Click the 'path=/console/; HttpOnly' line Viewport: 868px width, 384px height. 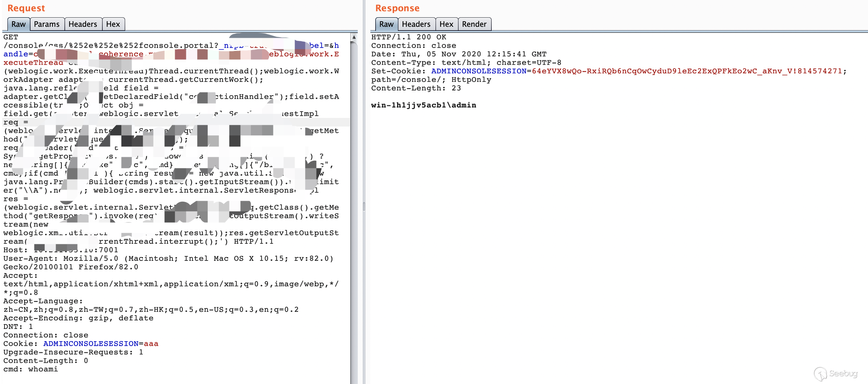pos(431,80)
